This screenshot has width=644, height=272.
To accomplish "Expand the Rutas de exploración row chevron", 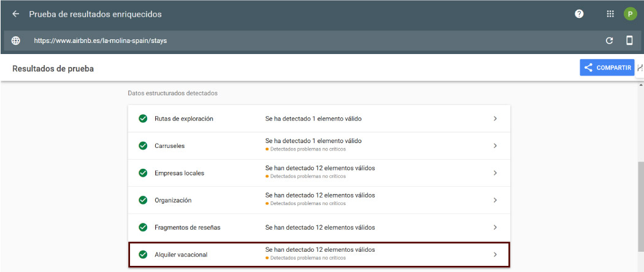I will 495,119.
